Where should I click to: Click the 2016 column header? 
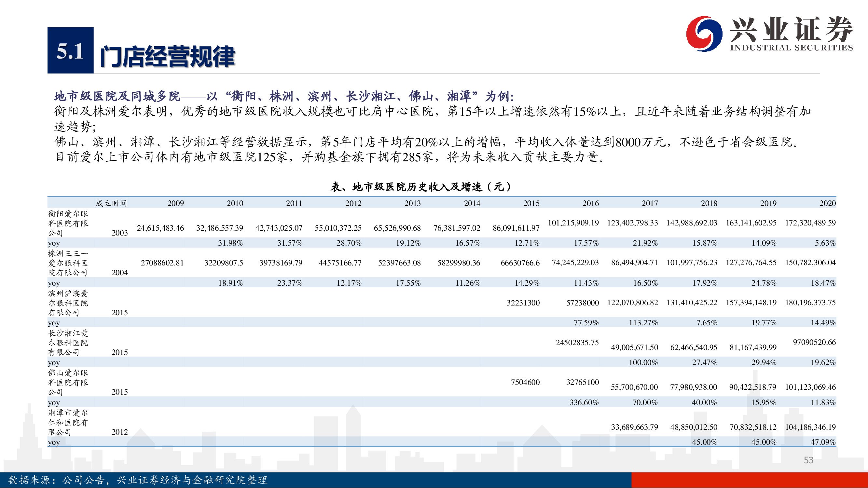(x=590, y=203)
